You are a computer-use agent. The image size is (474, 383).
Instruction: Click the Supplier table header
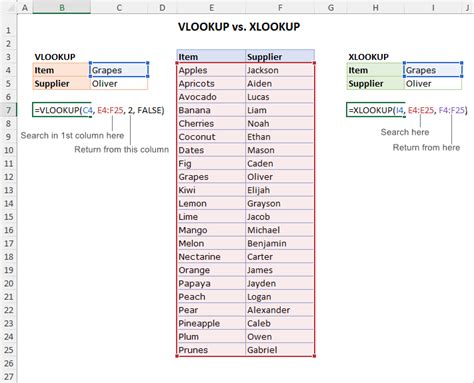(x=280, y=57)
